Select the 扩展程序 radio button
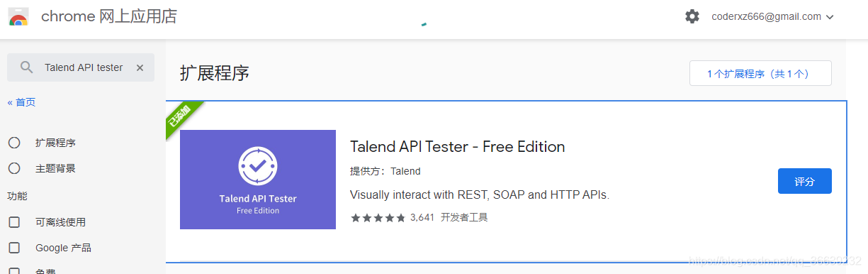868x274 pixels. pos(14,143)
